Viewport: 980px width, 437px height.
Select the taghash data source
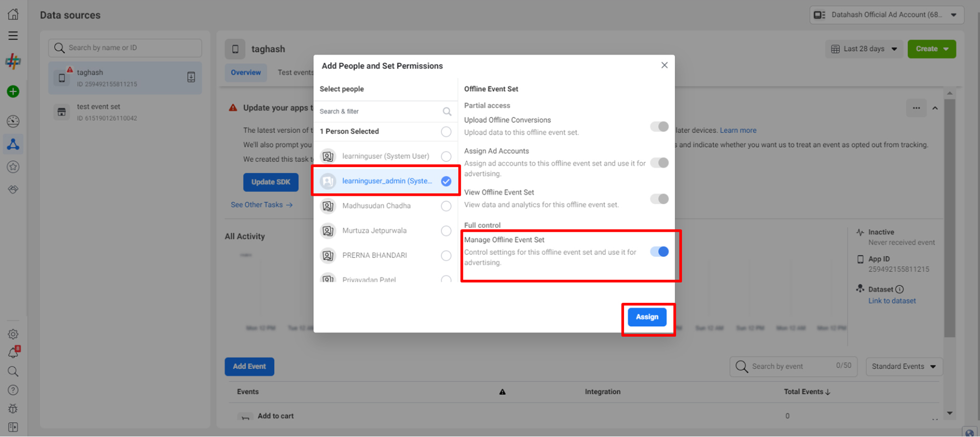coord(125,78)
